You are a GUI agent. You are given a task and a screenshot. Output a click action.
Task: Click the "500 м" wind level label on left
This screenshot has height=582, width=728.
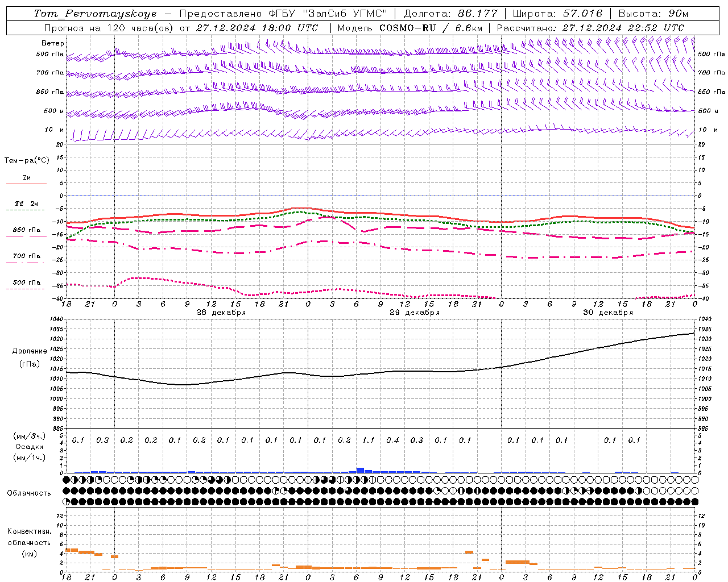point(54,111)
